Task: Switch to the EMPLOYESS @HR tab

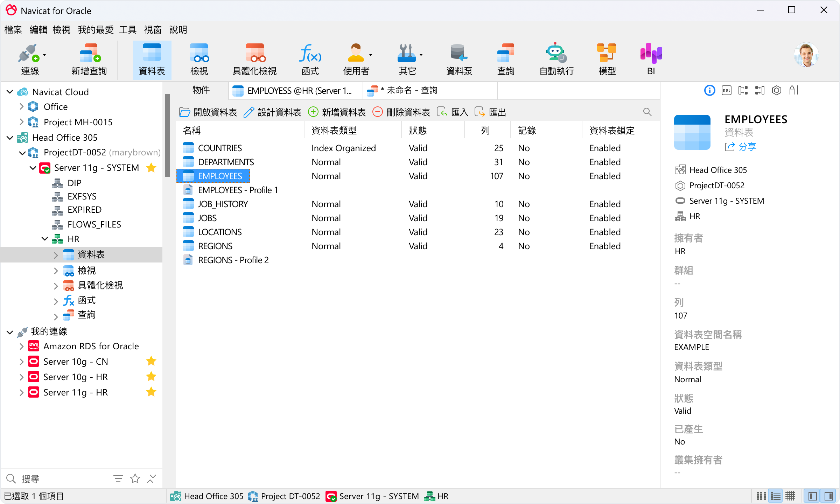Action: [296, 91]
